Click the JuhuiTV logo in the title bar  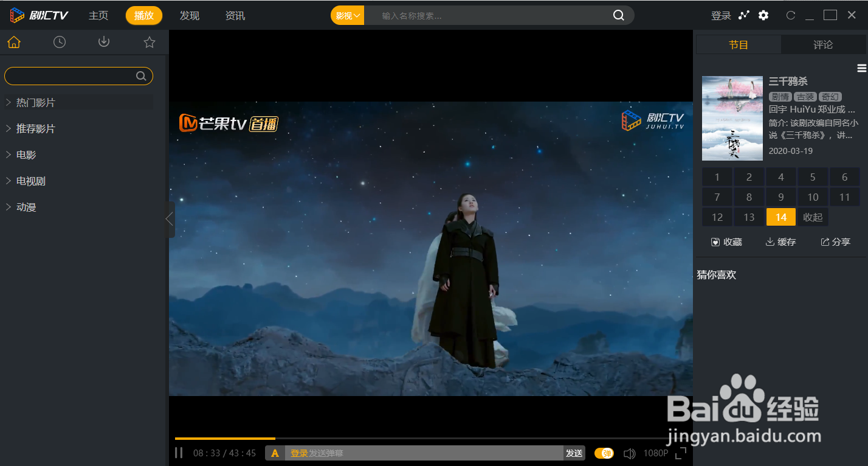(39, 15)
